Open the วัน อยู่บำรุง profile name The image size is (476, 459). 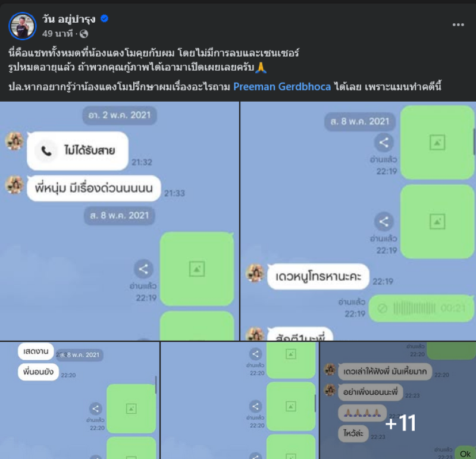click(68, 19)
